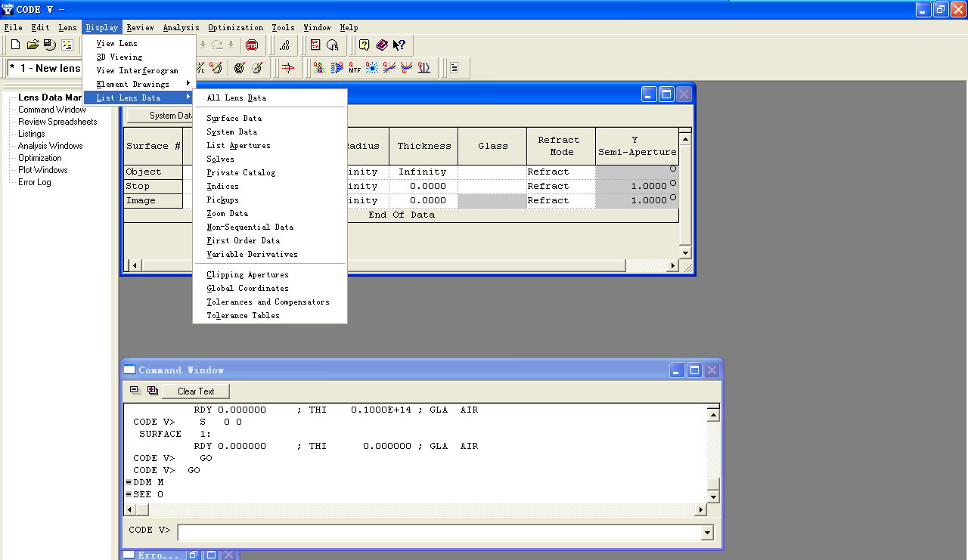Collapse the DDM M output block
The height and width of the screenshot is (560, 968).
pyautogui.click(x=129, y=482)
